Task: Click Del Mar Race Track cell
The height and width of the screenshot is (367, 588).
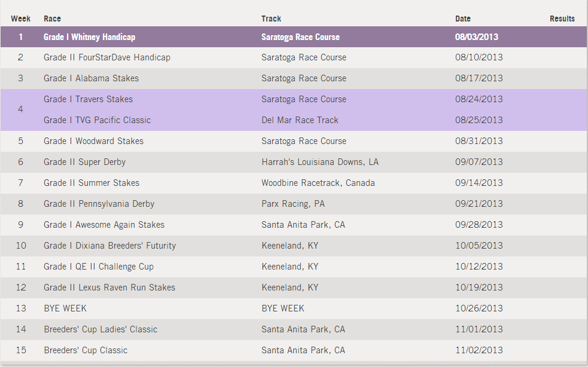Action: [300, 120]
